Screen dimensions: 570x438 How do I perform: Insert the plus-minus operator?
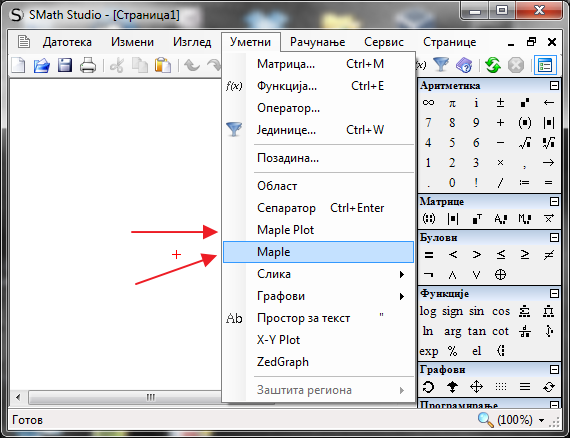[x=500, y=103]
